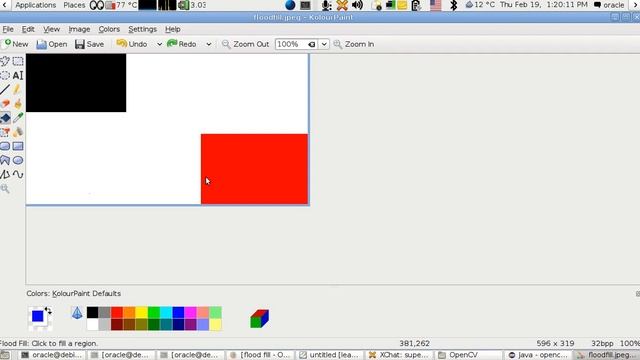640x360 pixels.
Task: Select the Brush tool
Action: coord(18,104)
